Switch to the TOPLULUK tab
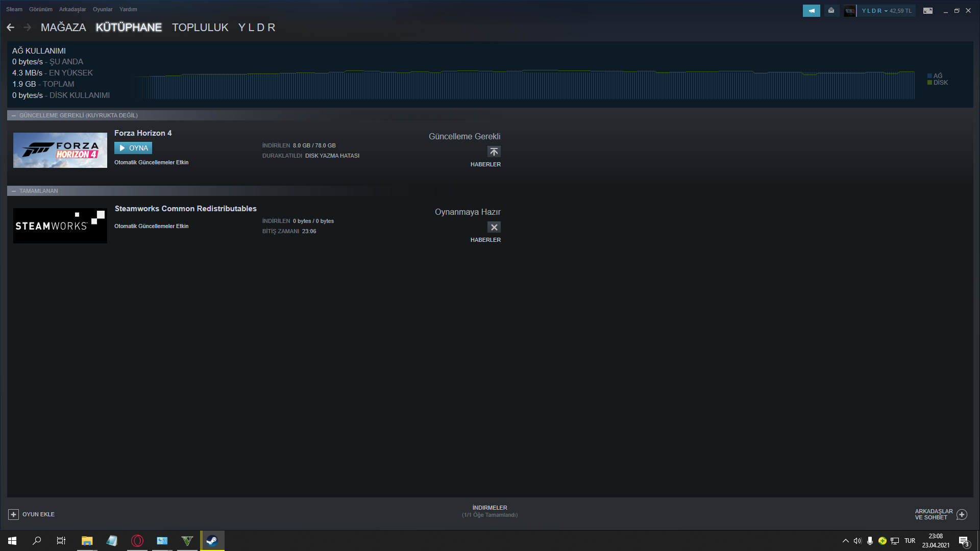Viewport: 980px width, 551px height. point(200,28)
